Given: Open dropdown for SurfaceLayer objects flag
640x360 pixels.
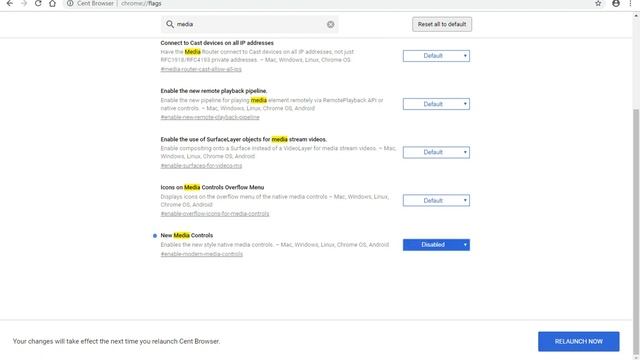Looking at the screenshot, I should (x=436, y=152).
